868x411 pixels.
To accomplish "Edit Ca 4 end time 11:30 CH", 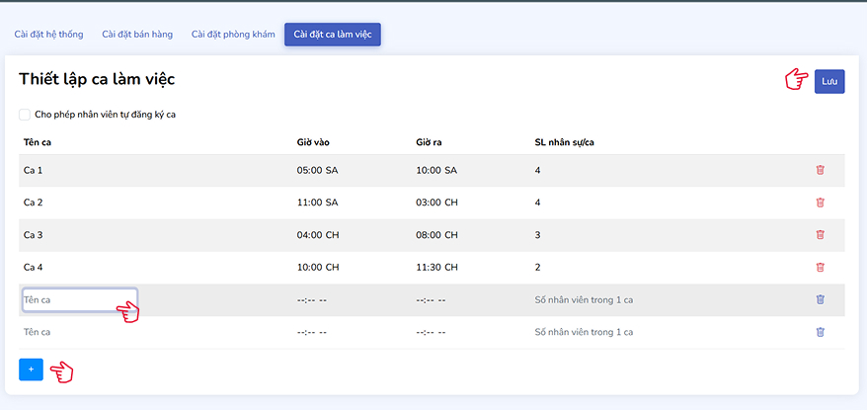I will tap(437, 267).
